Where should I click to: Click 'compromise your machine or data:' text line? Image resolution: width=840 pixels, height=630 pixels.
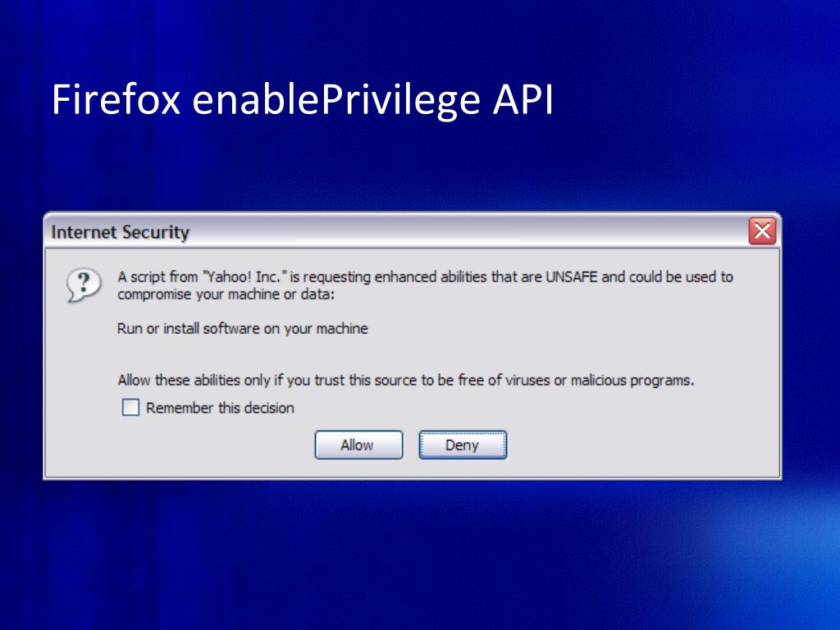tap(226, 294)
